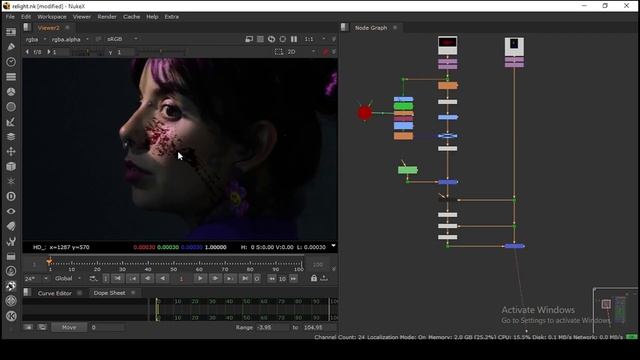Open the ToolSets wrench icon
The image size is (640, 360).
(11, 241)
